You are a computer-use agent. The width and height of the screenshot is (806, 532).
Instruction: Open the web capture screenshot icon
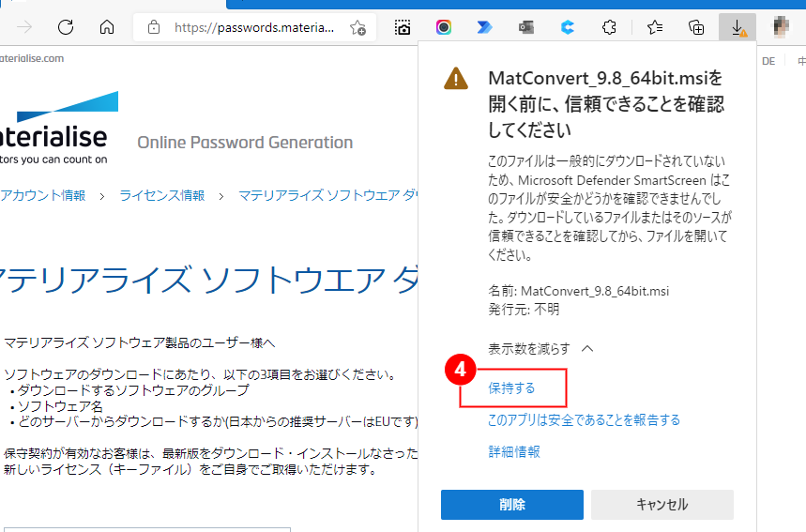[403, 27]
